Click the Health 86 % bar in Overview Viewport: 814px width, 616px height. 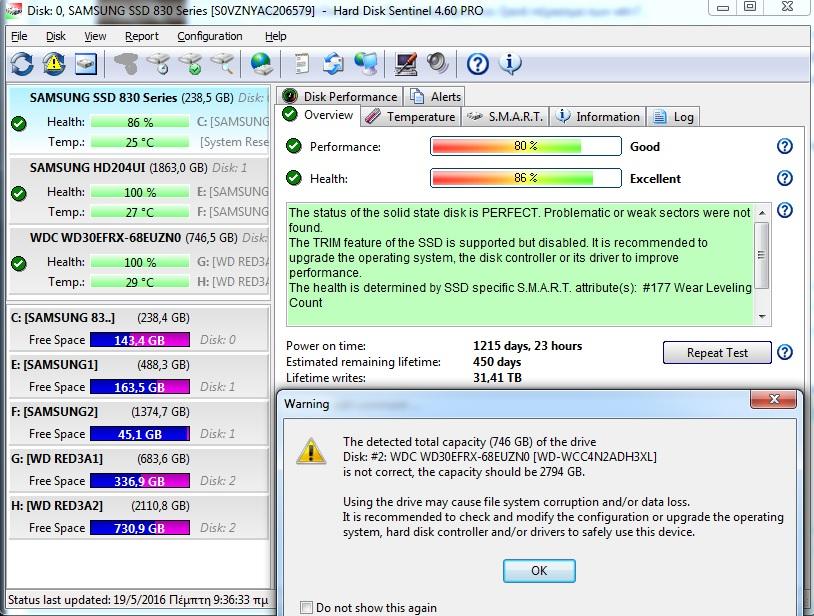[526, 178]
